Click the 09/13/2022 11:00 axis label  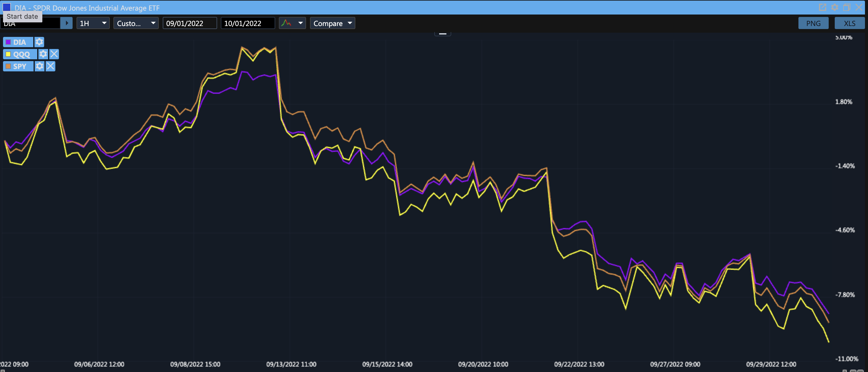pos(291,364)
